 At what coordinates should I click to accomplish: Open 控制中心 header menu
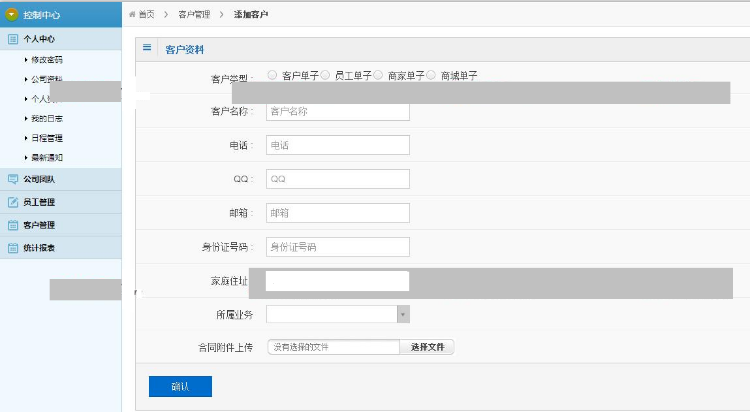(61, 14)
